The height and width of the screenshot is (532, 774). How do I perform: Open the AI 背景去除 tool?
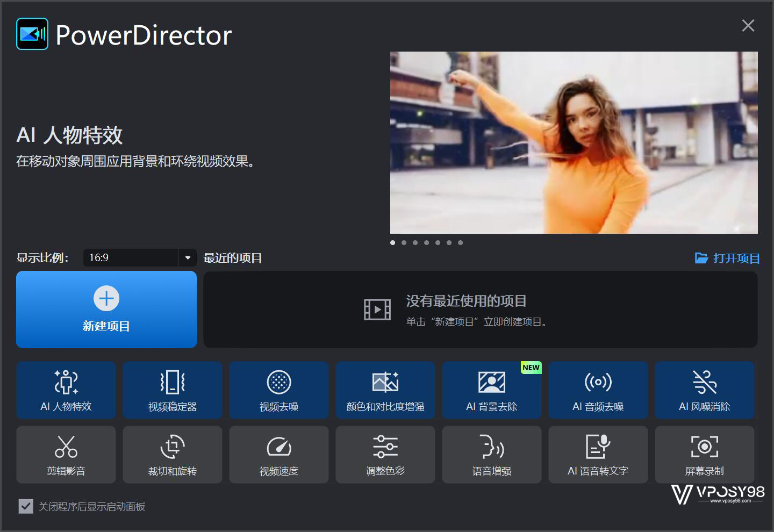coord(492,390)
